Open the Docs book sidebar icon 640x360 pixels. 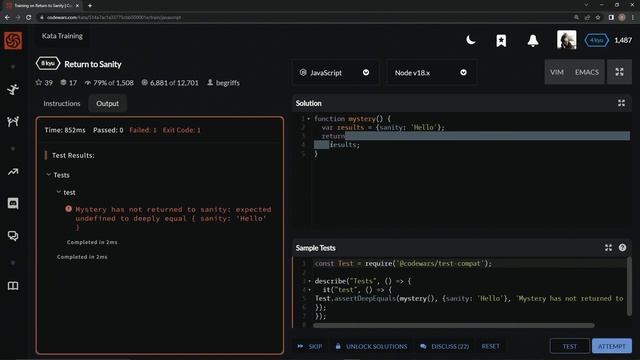13,285
